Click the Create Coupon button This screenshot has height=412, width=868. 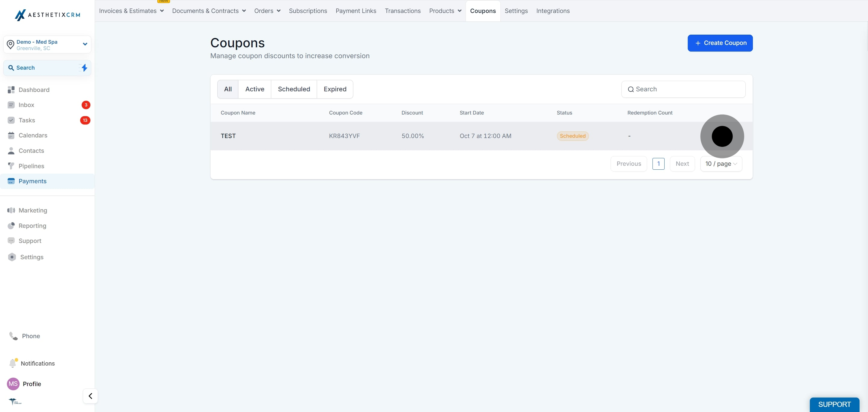pyautogui.click(x=720, y=43)
